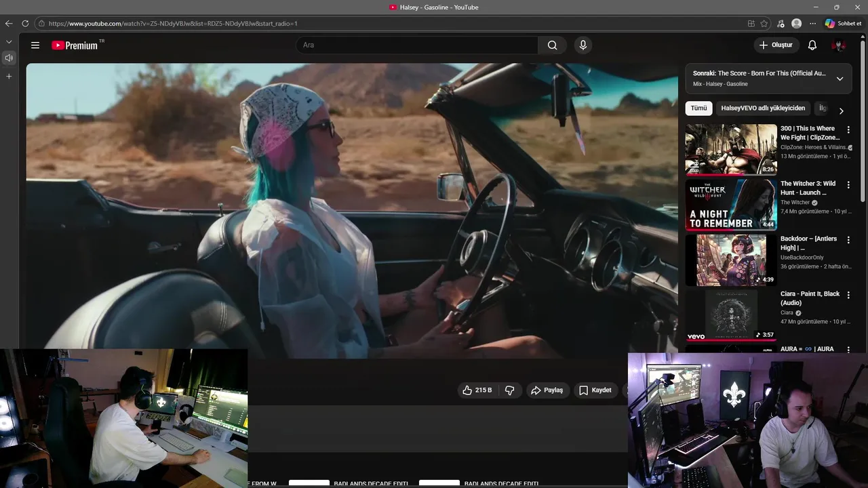Image resolution: width=868 pixels, height=488 pixels.
Task: Share the video via Paylaş
Action: pos(547,390)
